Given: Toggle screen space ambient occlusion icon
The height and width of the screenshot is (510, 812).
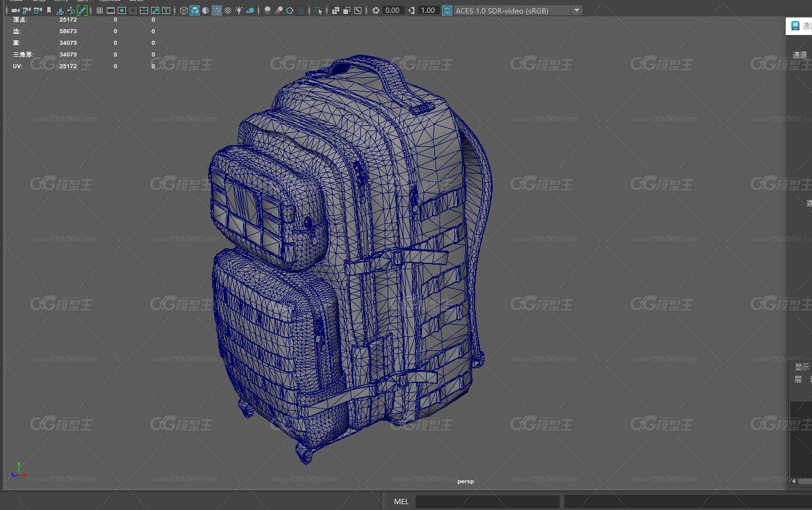Looking at the screenshot, I should (x=267, y=10).
